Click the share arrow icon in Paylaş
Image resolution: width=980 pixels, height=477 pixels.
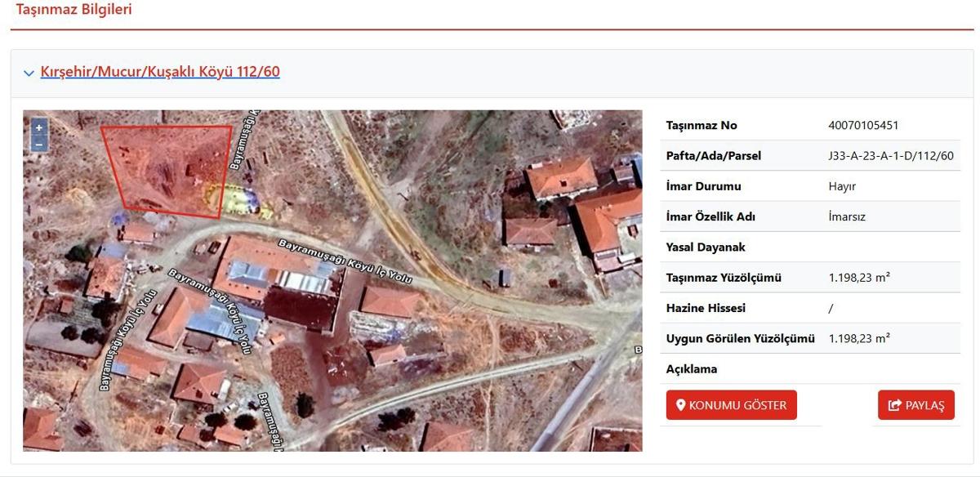coord(895,405)
